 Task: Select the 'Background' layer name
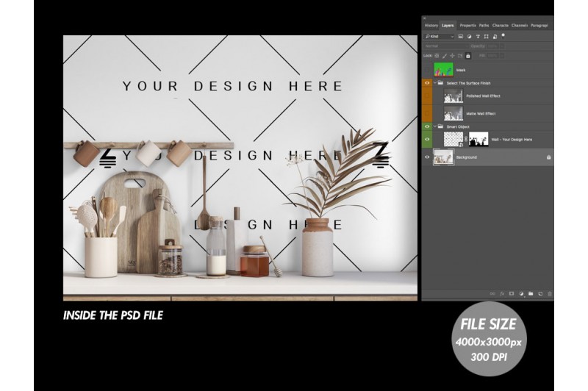click(x=467, y=157)
